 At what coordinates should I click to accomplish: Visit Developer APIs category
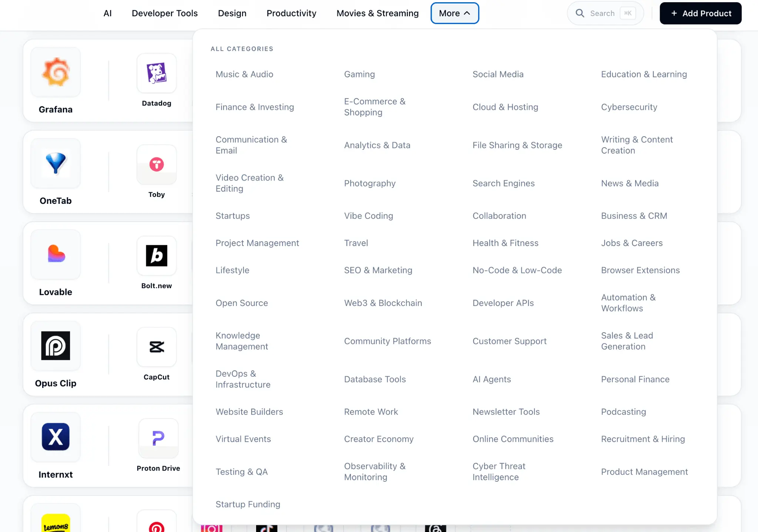(x=503, y=303)
